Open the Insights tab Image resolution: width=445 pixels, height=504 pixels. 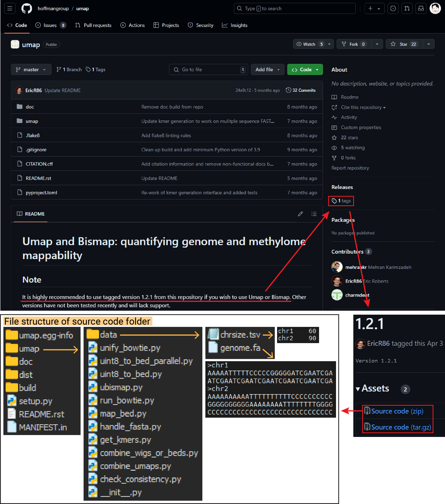235,25
